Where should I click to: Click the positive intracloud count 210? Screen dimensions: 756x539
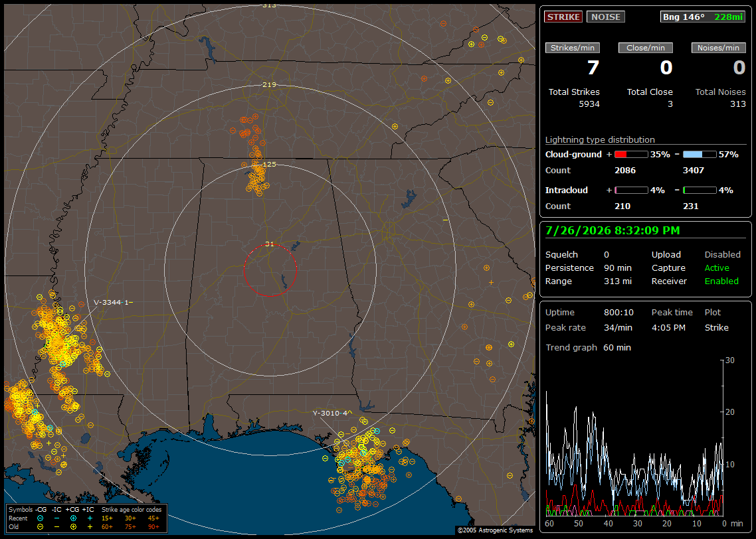[x=622, y=206]
